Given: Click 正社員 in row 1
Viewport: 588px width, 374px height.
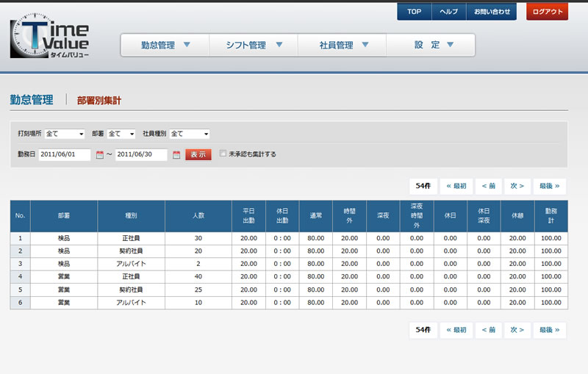Looking at the screenshot, I should tap(131, 238).
